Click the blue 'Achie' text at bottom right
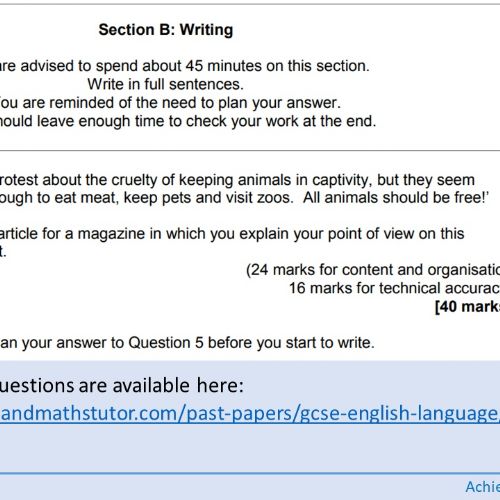This screenshot has width=500, height=500. [483, 487]
